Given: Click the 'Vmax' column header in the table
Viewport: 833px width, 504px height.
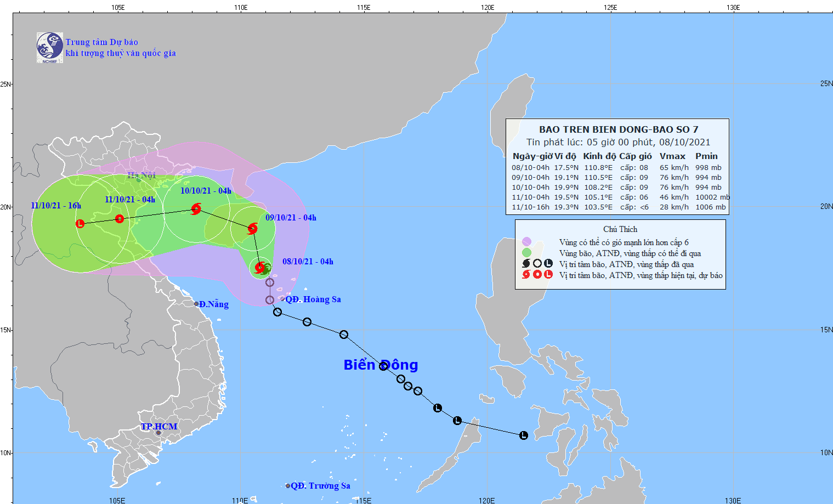Looking at the screenshot, I should 672,156.
